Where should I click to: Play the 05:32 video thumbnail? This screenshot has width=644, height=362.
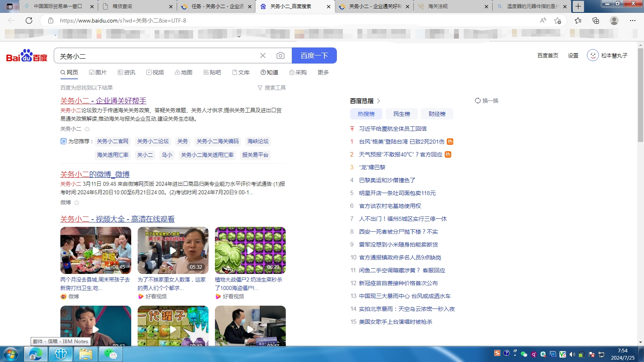click(173, 250)
